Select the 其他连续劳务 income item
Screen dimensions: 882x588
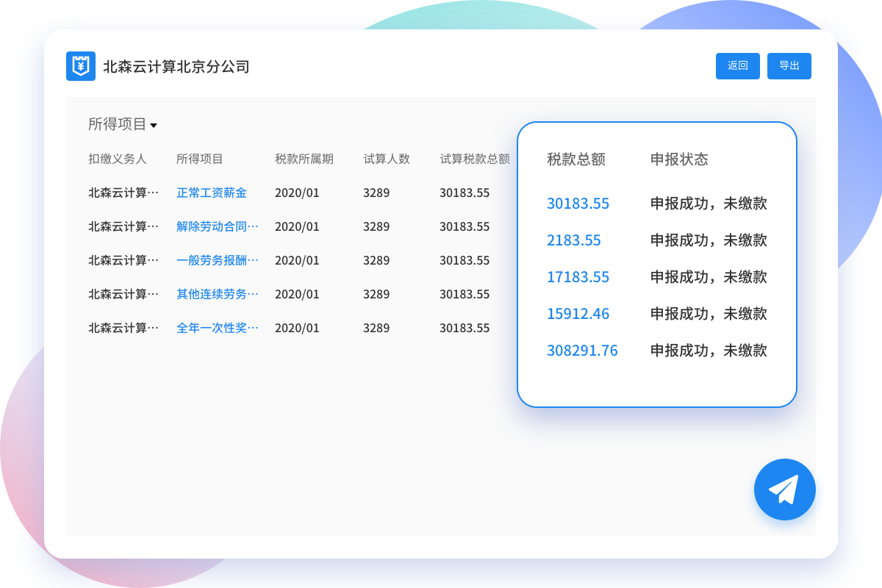[217, 294]
